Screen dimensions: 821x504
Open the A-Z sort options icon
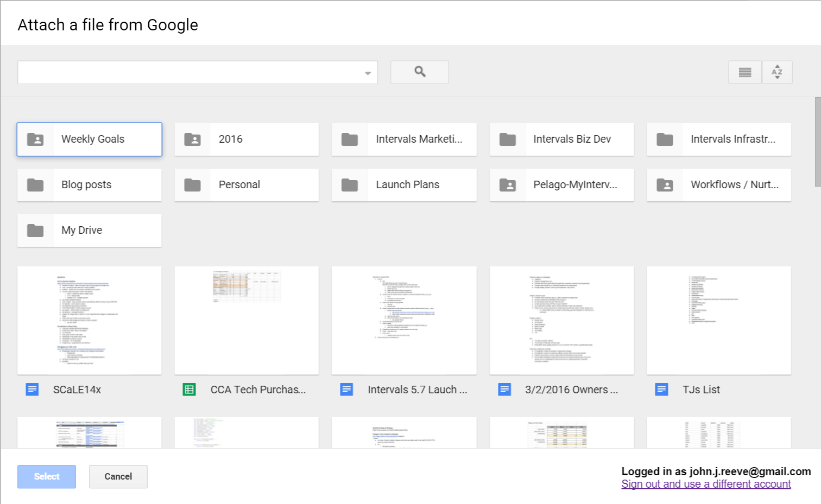point(777,72)
